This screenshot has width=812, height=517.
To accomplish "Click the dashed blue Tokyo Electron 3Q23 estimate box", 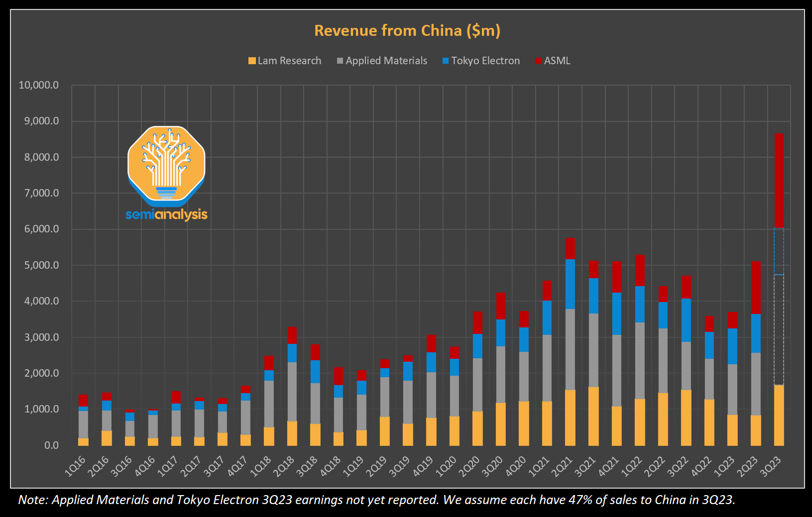I will tap(779, 251).
